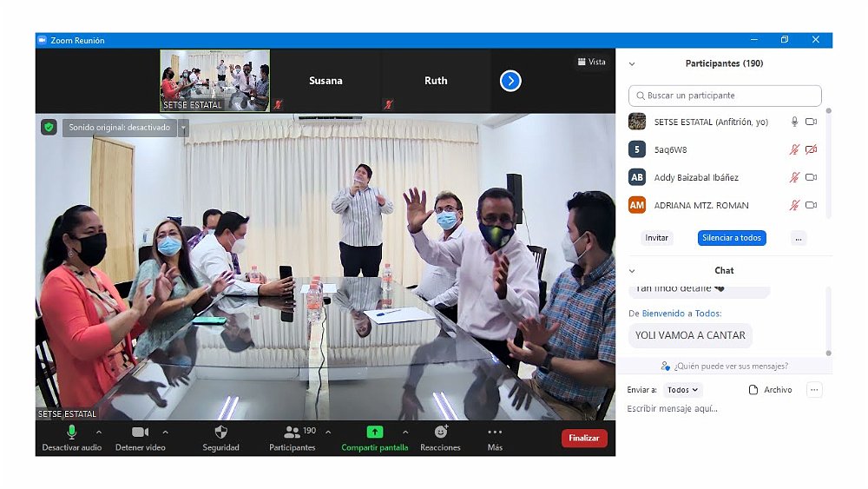
Task: Open the Más three-dots menu
Action: point(495,432)
